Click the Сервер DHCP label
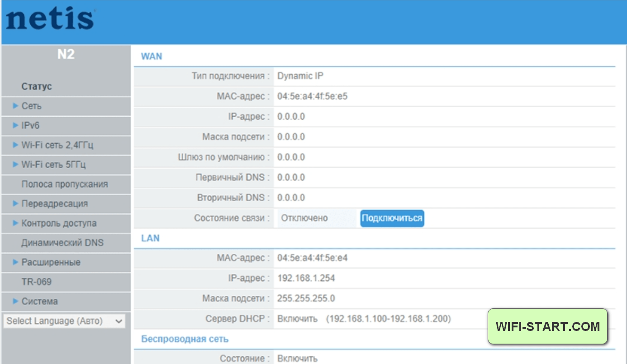The image size is (627, 364). 237,319
